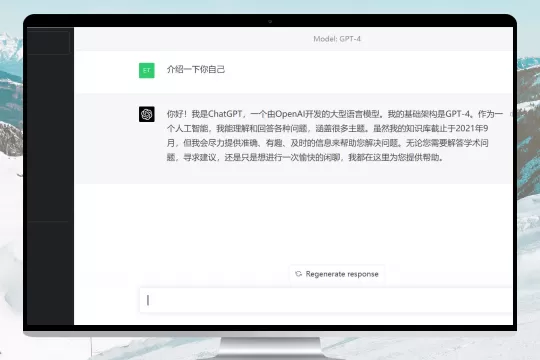Click the reply line mentioning 2021年9
Image resolution: width=540 pixels, height=360 pixels.
pos(327,128)
